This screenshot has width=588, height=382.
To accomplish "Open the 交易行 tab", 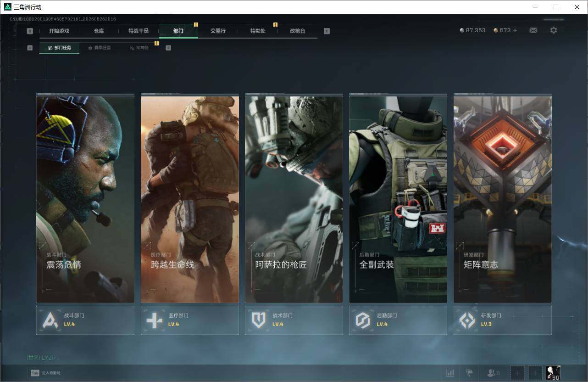I will [218, 31].
